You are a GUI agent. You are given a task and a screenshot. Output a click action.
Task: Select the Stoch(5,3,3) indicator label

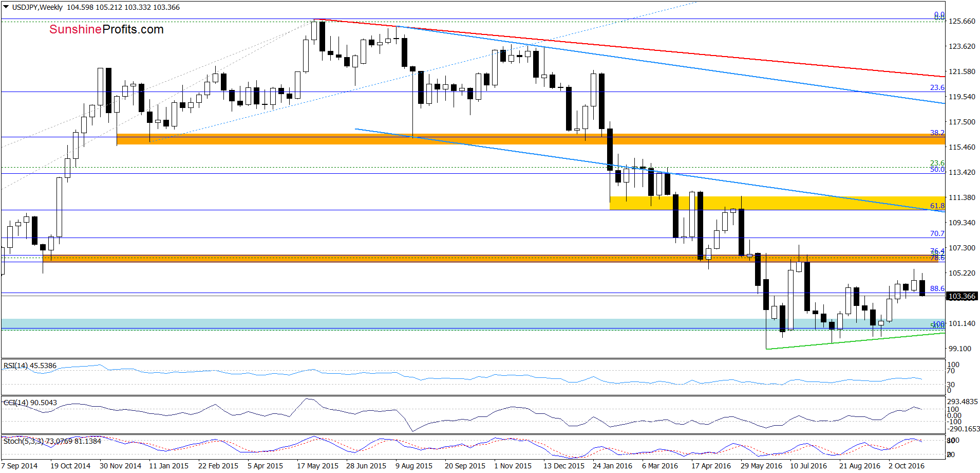pos(52,441)
